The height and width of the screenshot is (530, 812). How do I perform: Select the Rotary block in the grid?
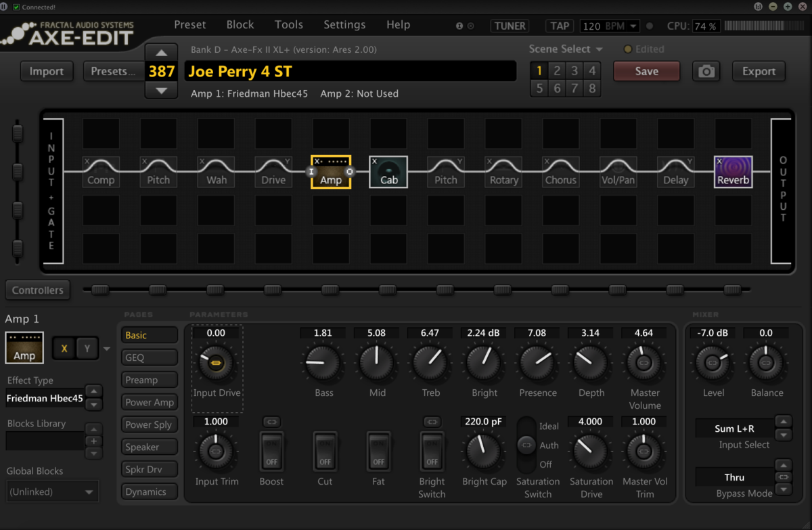tap(503, 172)
